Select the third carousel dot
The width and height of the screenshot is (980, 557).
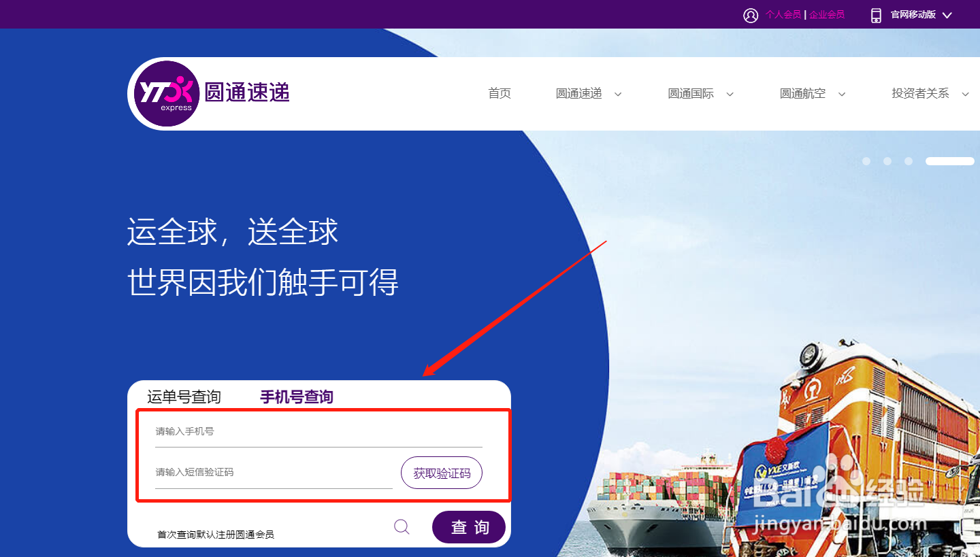coord(909,161)
